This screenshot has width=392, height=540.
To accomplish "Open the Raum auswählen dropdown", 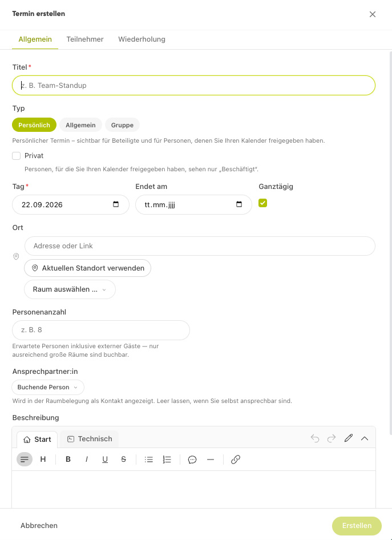I will tap(70, 289).
